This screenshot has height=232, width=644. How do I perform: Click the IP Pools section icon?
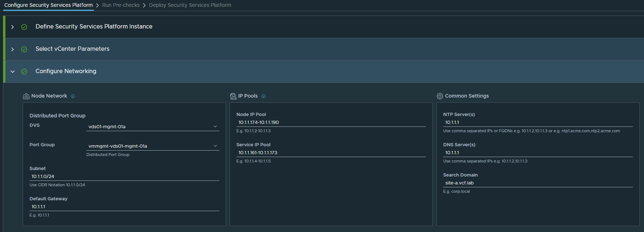coord(233,96)
